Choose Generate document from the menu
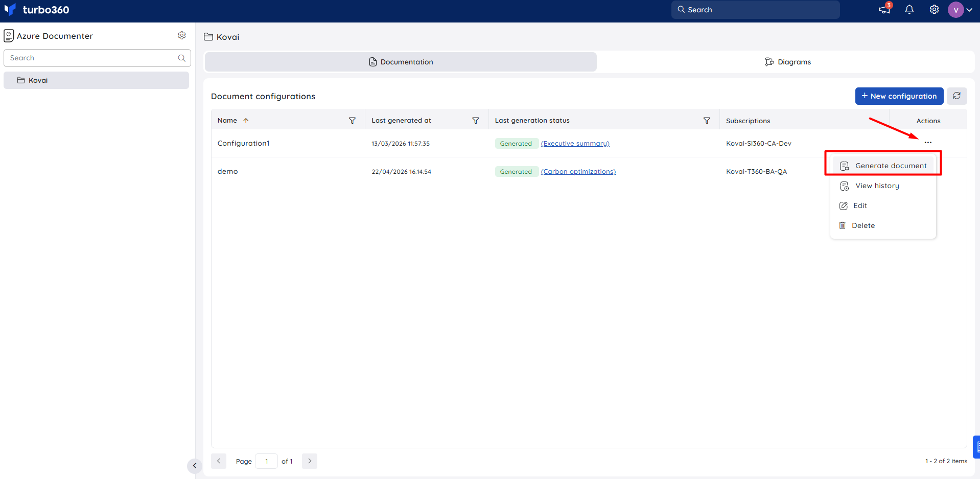The image size is (980, 479). click(883, 166)
